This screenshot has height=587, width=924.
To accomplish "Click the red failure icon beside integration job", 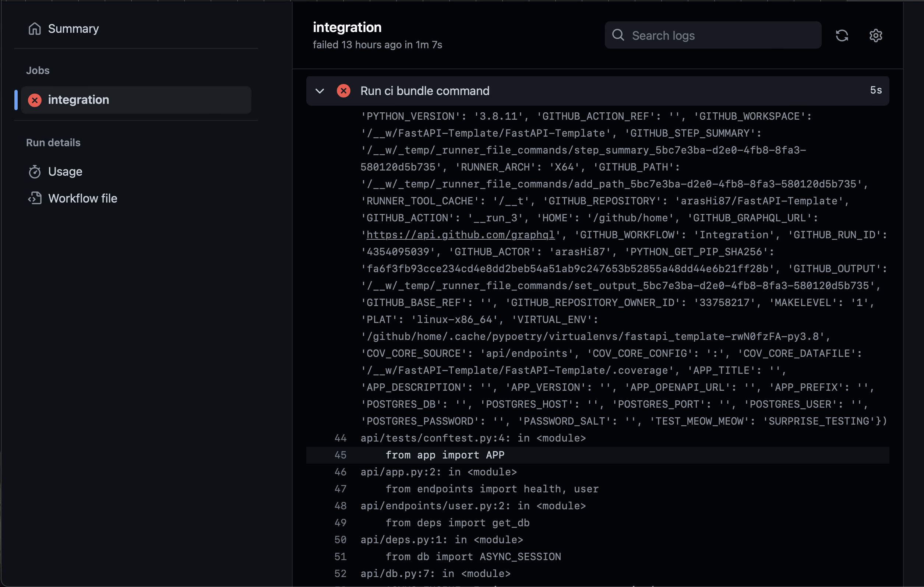I will [x=35, y=100].
